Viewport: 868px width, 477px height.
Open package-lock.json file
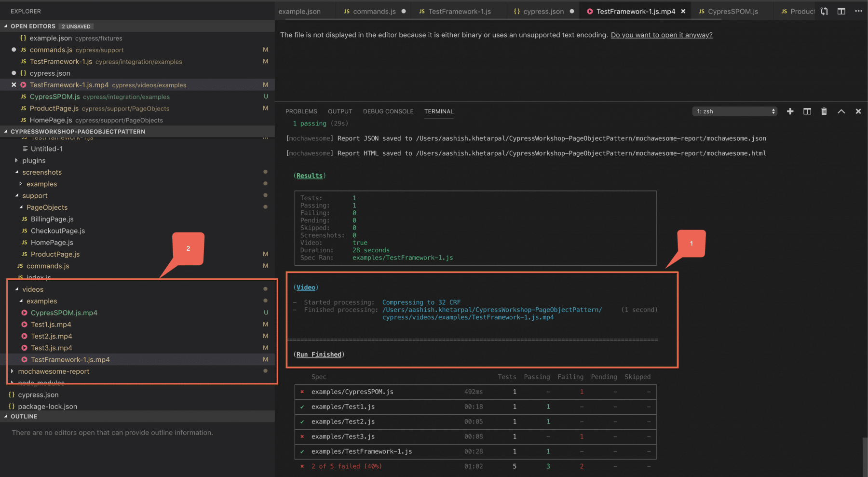[x=47, y=407]
